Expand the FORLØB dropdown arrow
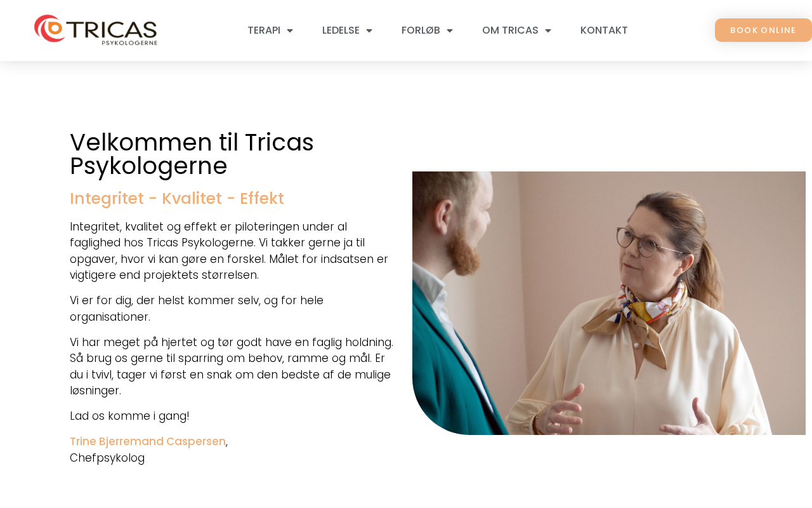The height and width of the screenshot is (508, 812). (450, 30)
